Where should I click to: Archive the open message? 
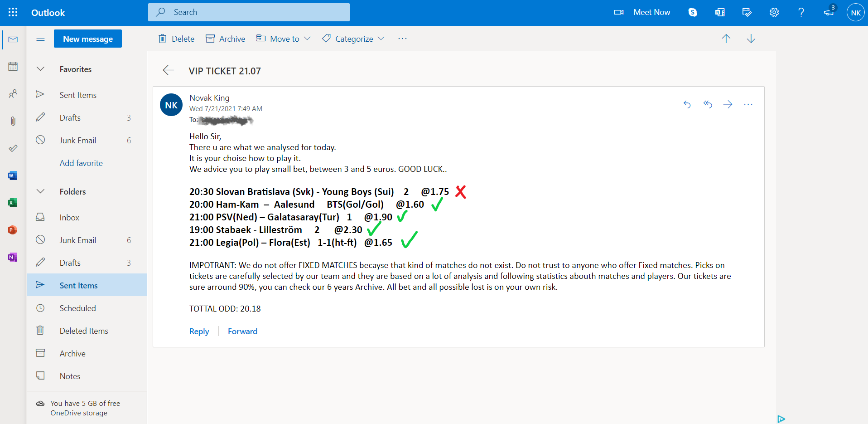coord(226,39)
